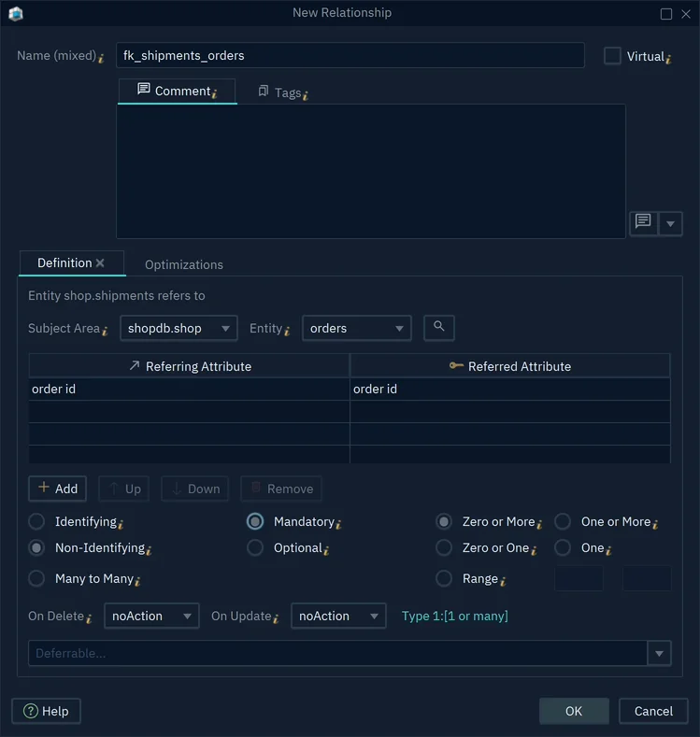Viewport: 700px width, 737px height.
Task: Click the first Range value box
Action: pos(579,578)
